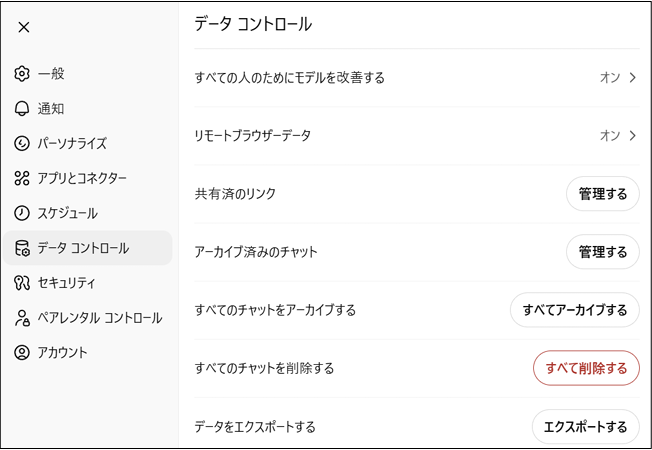
Task: Open the セキュリティ settings tab
Action: 66,283
